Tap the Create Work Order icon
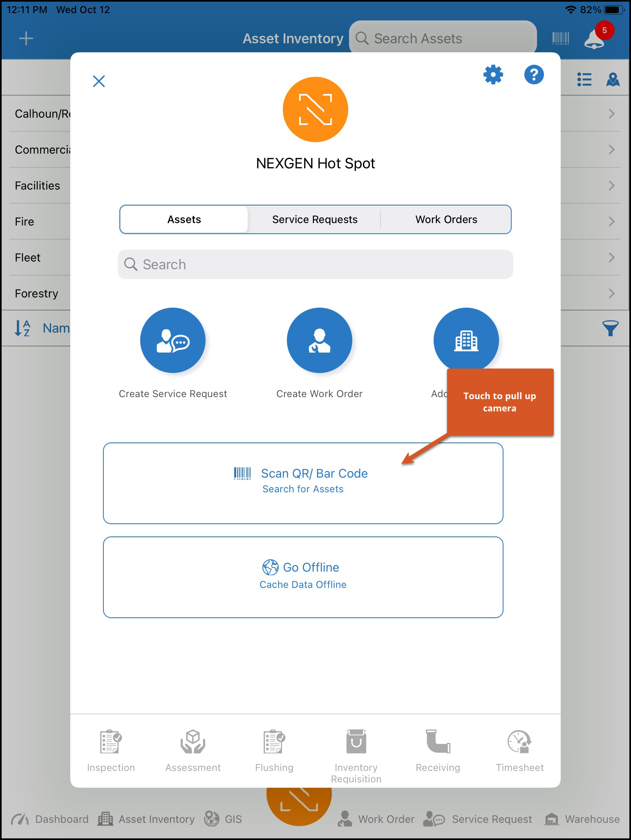 [320, 340]
